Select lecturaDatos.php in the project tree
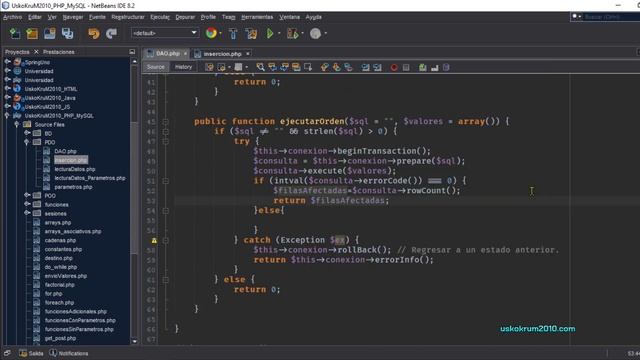The width and height of the screenshot is (640, 360). point(75,169)
